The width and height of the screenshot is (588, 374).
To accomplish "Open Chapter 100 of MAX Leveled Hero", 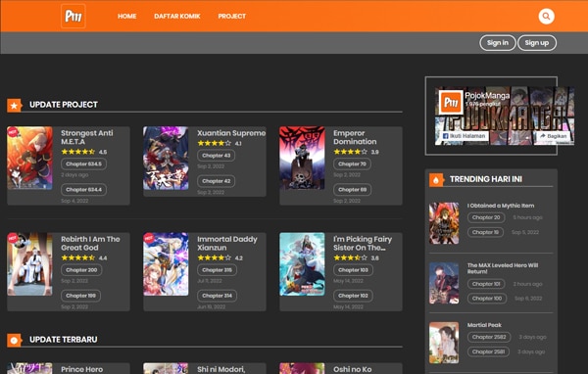I will click(x=487, y=299).
